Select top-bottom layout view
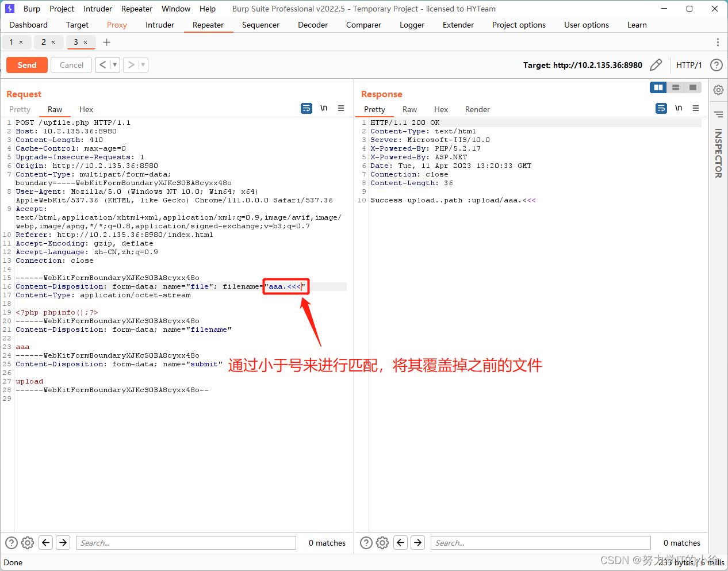728x571 pixels. click(x=676, y=87)
